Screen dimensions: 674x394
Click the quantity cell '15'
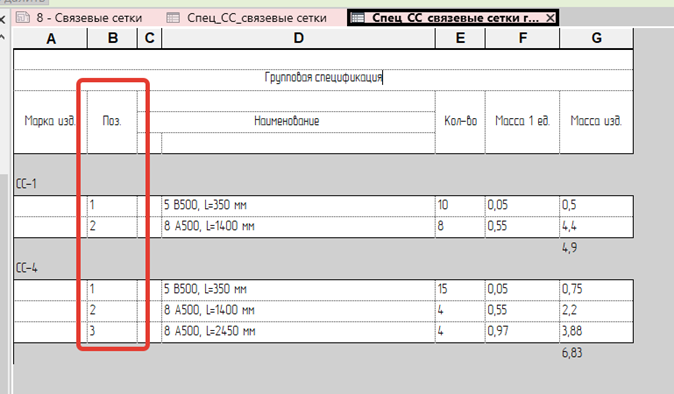460,290
